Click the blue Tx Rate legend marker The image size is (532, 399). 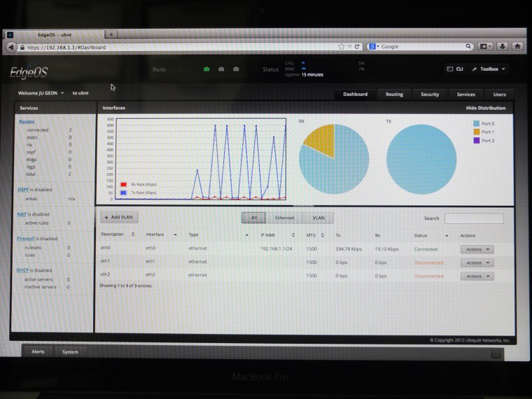[123, 192]
